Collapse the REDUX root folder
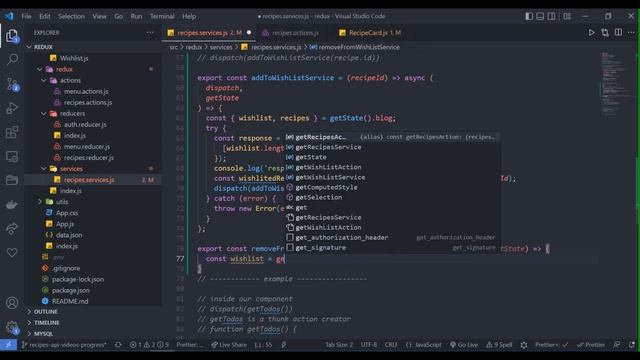 [29, 47]
